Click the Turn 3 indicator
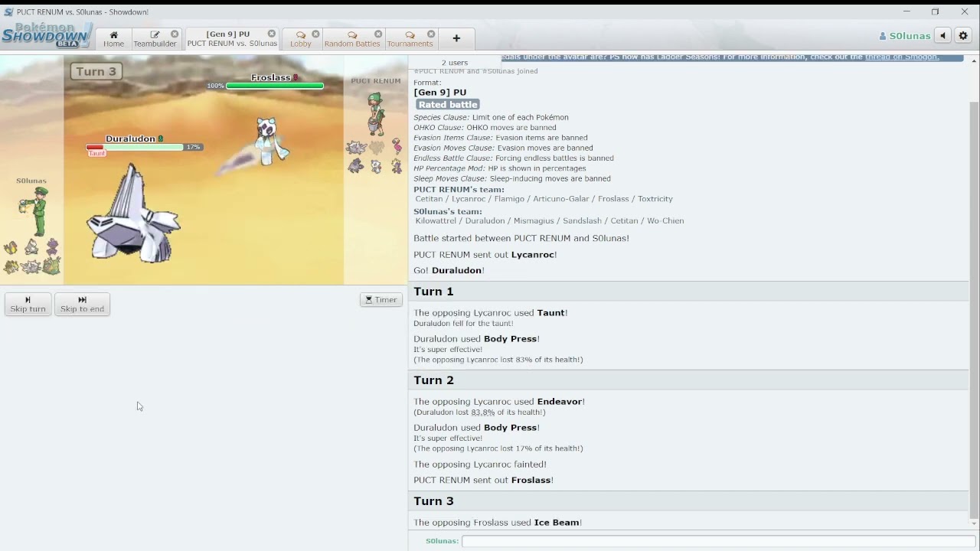The image size is (980, 551). 96,71
